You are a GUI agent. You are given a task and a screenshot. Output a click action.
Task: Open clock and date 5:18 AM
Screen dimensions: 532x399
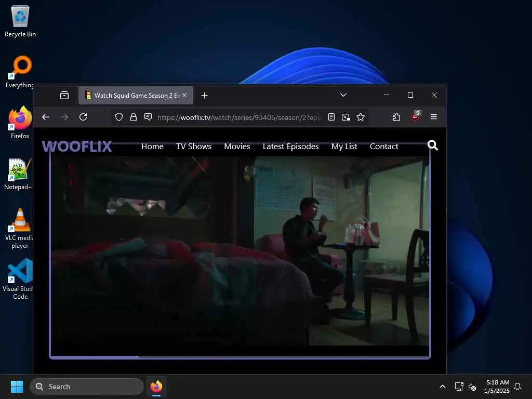coord(497,387)
